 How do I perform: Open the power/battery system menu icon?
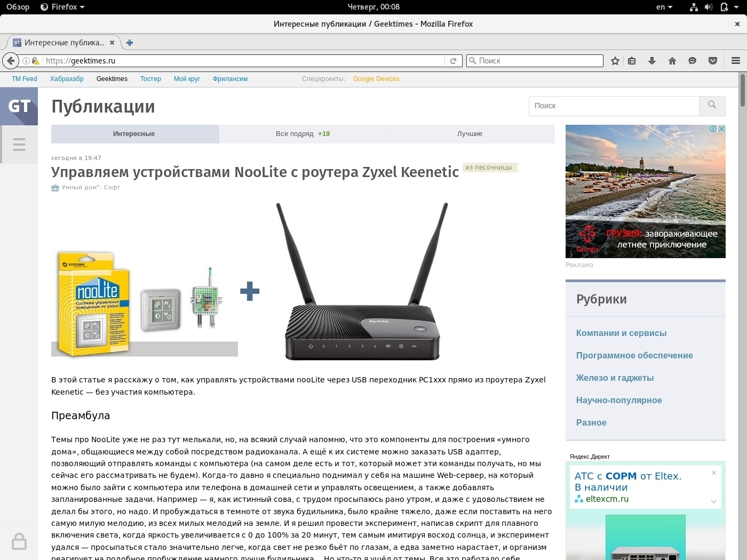click(x=724, y=7)
